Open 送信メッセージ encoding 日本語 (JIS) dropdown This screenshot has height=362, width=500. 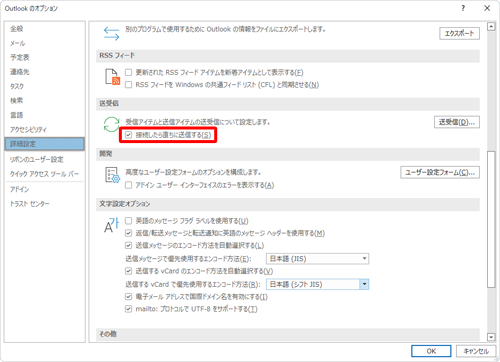pos(317,259)
